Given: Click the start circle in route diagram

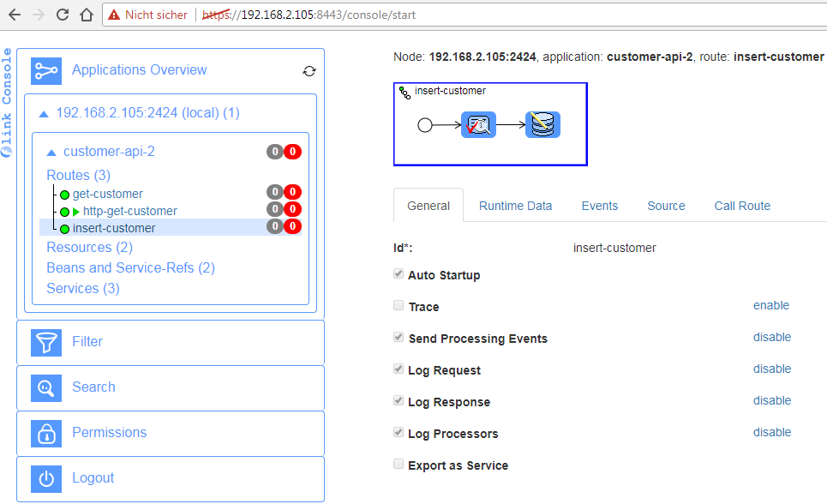Looking at the screenshot, I should [x=425, y=125].
